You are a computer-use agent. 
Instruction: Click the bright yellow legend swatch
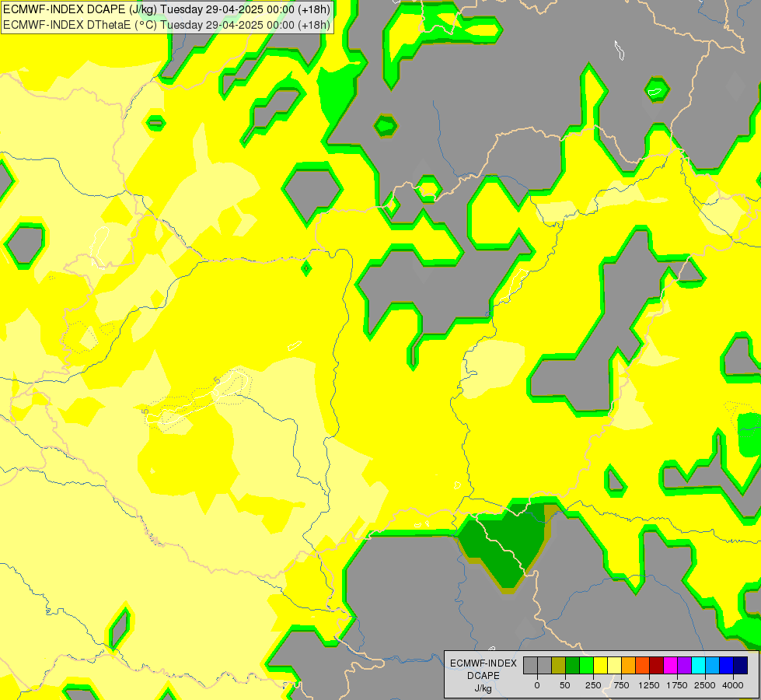[x=600, y=665]
